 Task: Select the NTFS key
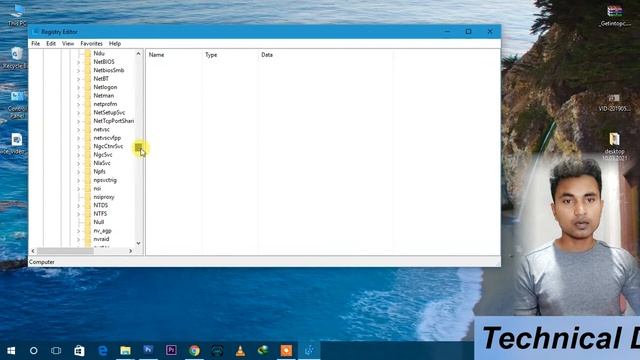point(100,213)
